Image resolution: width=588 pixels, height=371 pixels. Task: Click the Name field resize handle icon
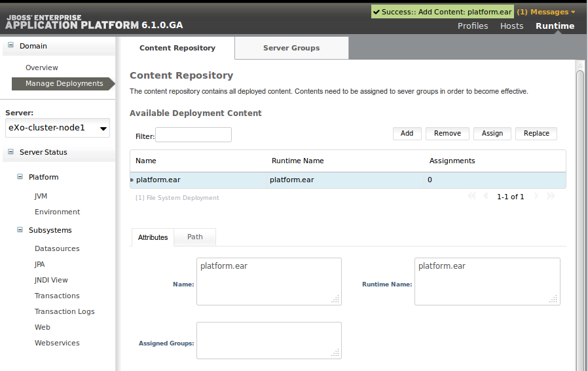click(x=335, y=299)
